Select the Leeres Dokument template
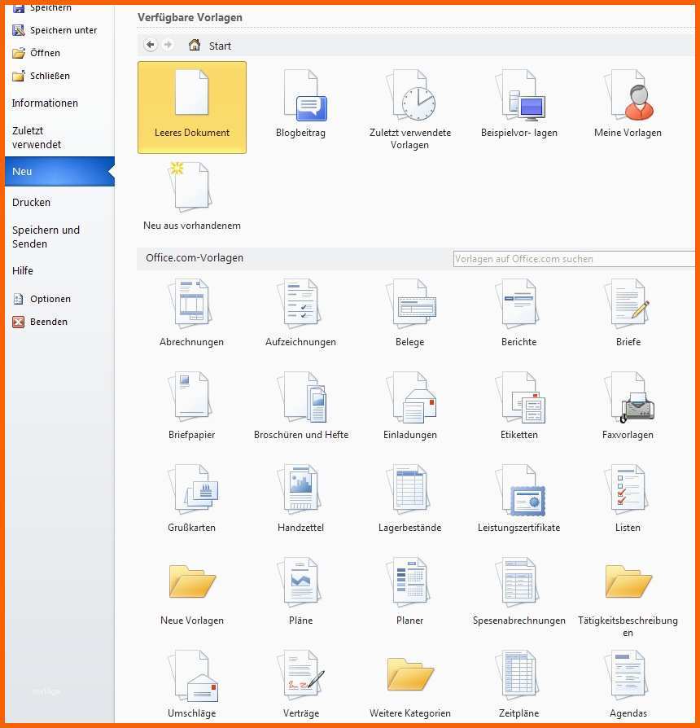Screen dimensions: 700x728 [192, 107]
